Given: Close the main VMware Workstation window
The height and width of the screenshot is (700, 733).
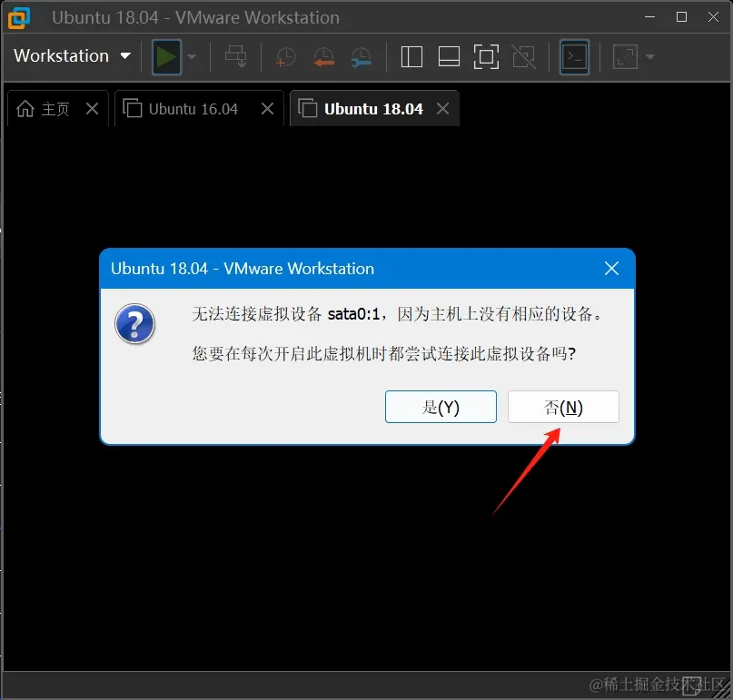Looking at the screenshot, I should (x=713, y=17).
